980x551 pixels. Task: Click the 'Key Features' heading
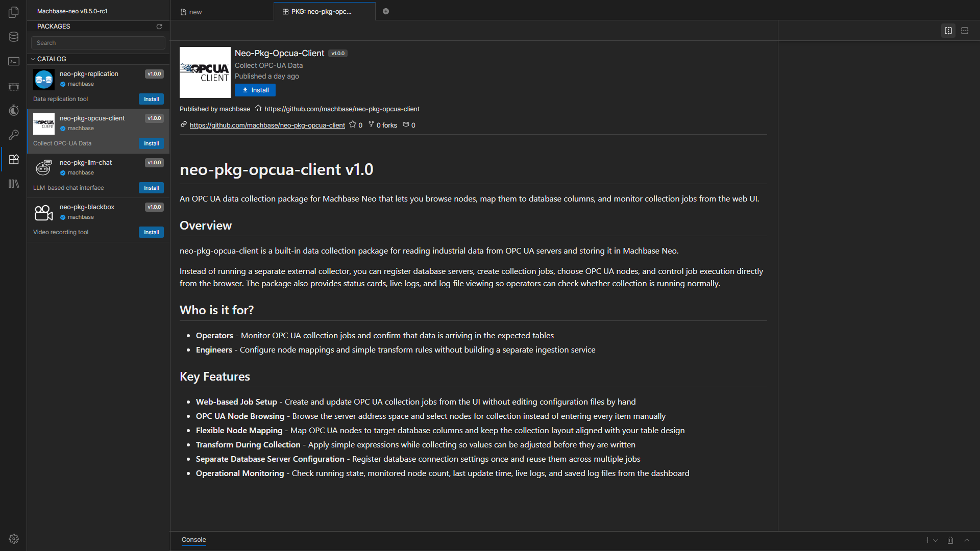(215, 377)
